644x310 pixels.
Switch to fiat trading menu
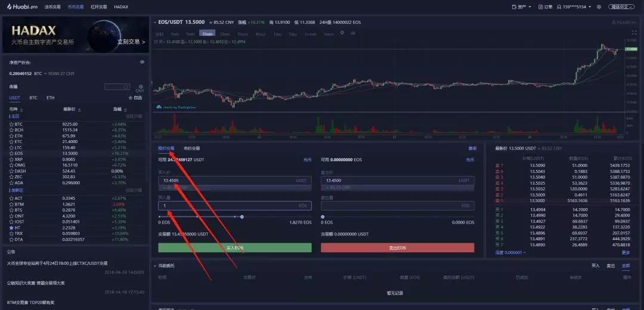click(52, 7)
